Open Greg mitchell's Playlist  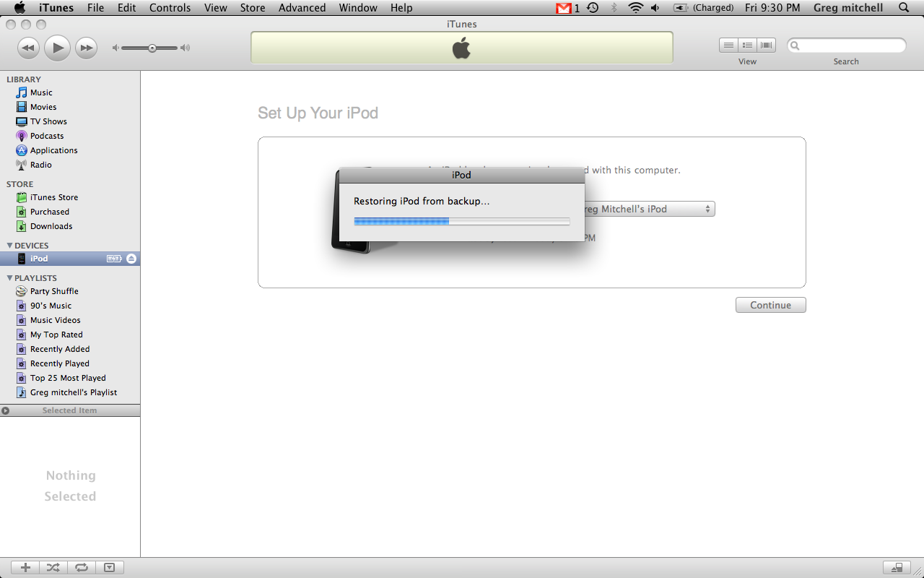74,392
